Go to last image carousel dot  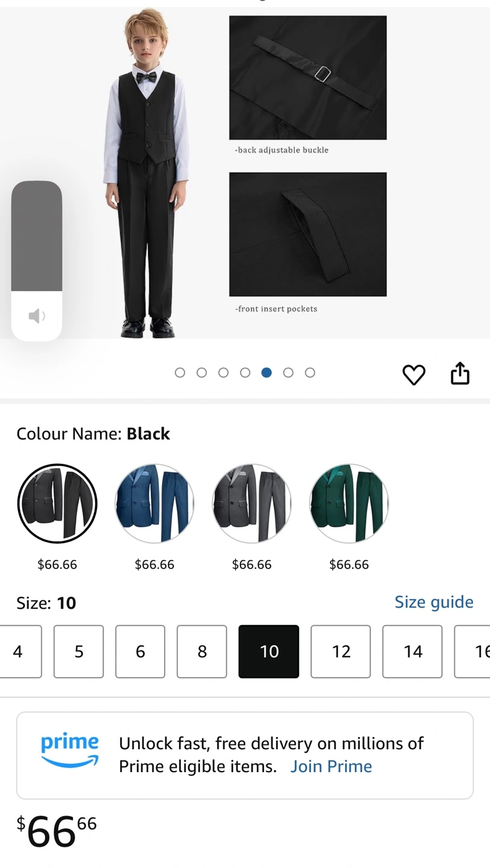point(310,373)
